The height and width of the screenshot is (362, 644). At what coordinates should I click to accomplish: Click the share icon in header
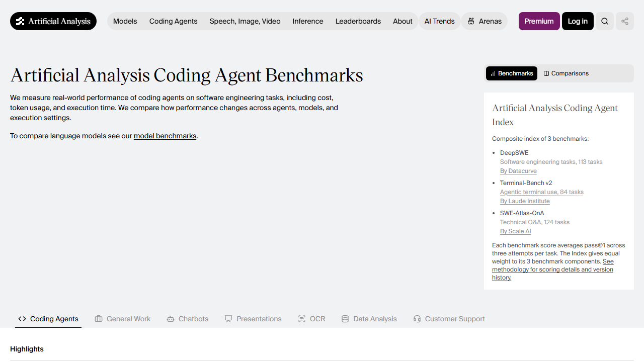[625, 21]
